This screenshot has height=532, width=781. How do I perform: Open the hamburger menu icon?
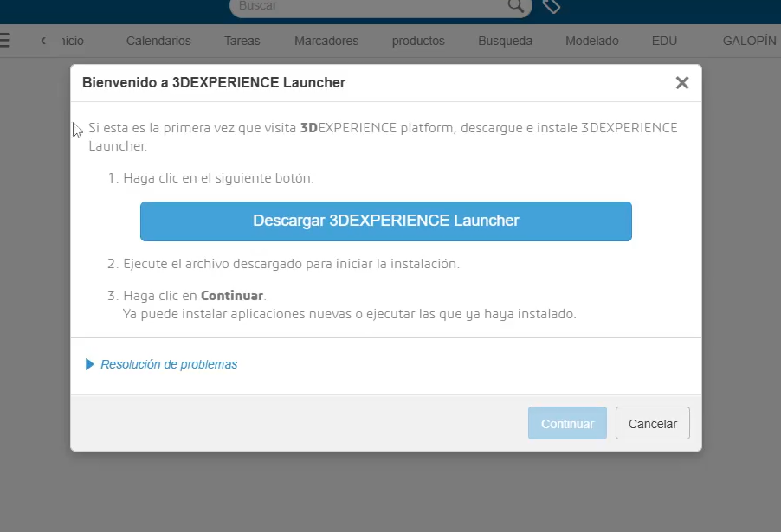pyautogui.click(x=5, y=41)
